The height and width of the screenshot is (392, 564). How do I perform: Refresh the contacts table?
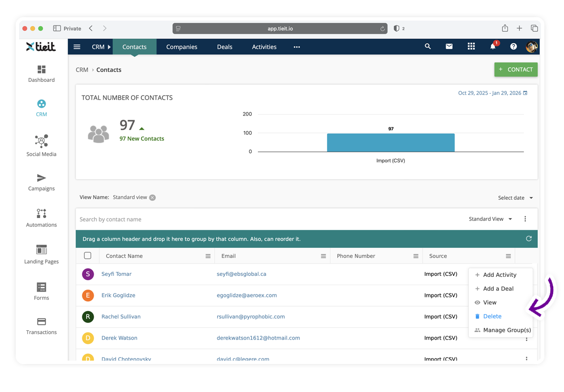point(529,239)
